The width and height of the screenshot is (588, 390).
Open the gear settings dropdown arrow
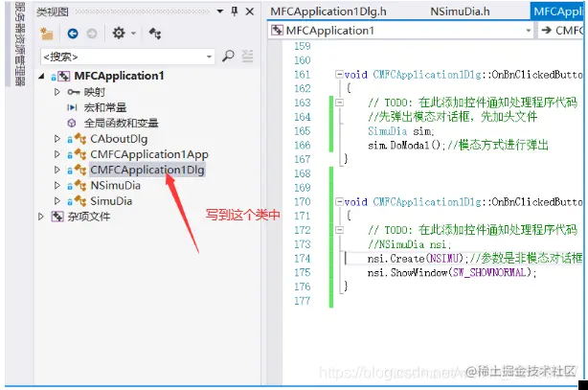coord(133,34)
